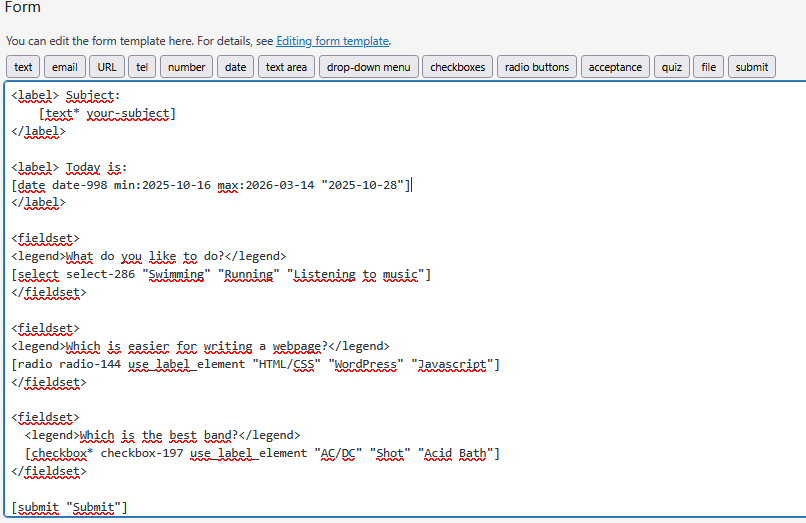806x523 pixels.
Task: Insert a date field tag
Action: (x=235, y=67)
